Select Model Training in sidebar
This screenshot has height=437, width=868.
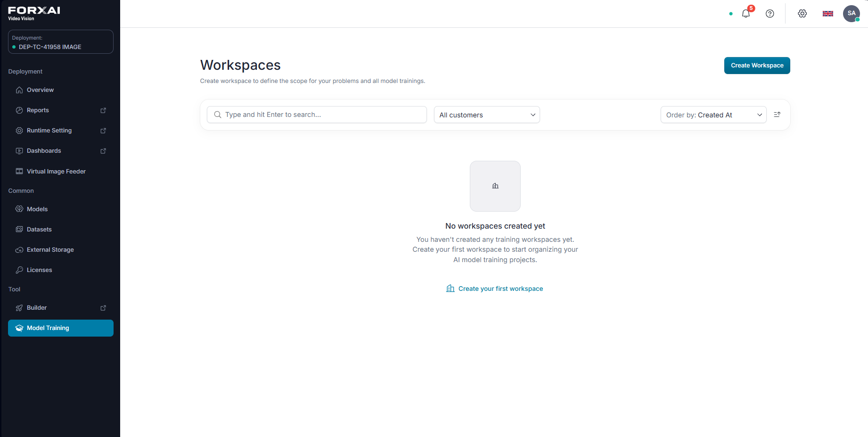pos(61,328)
